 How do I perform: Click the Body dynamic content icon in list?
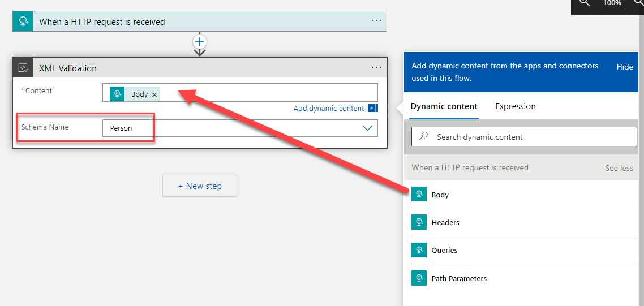coord(419,195)
